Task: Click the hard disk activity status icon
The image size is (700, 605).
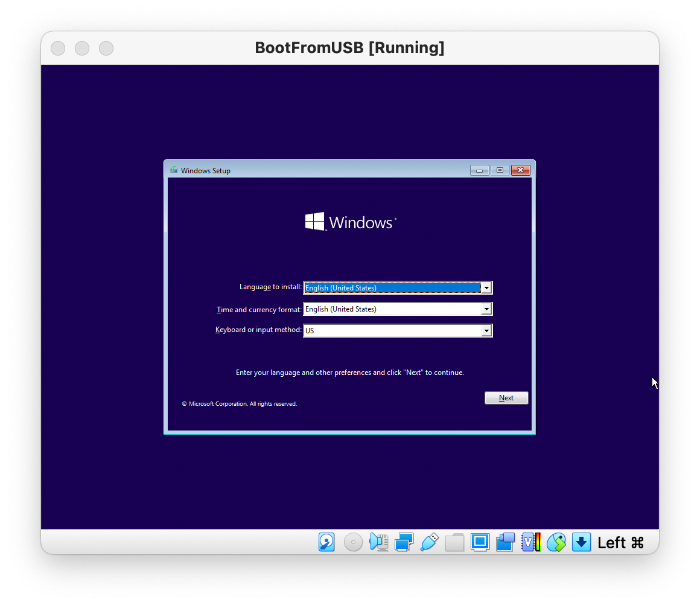Action: [x=326, y=542]
